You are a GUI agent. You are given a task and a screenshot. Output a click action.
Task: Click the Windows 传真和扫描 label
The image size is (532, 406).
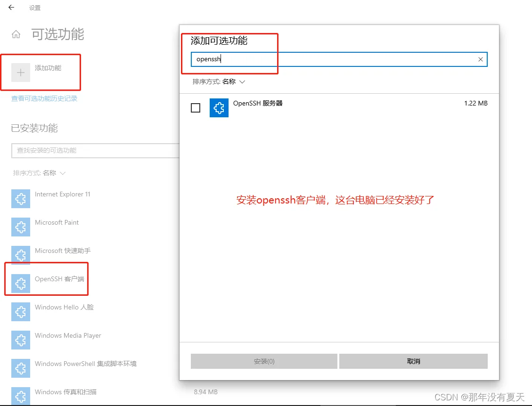pos(65,392)
